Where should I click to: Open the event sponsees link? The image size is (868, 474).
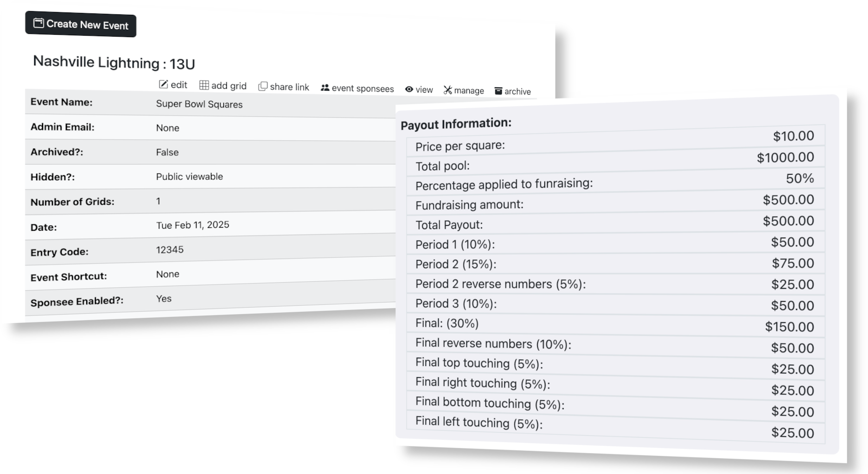[363, 88]
